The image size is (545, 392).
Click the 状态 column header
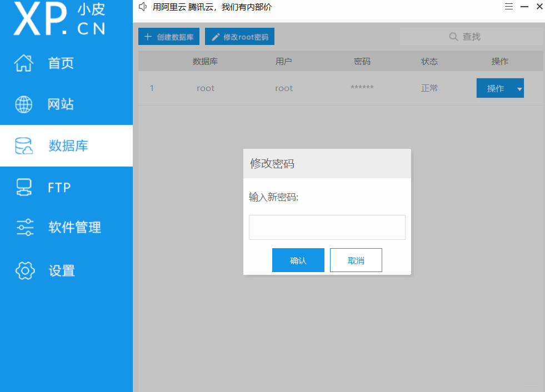tap(429, 62)
